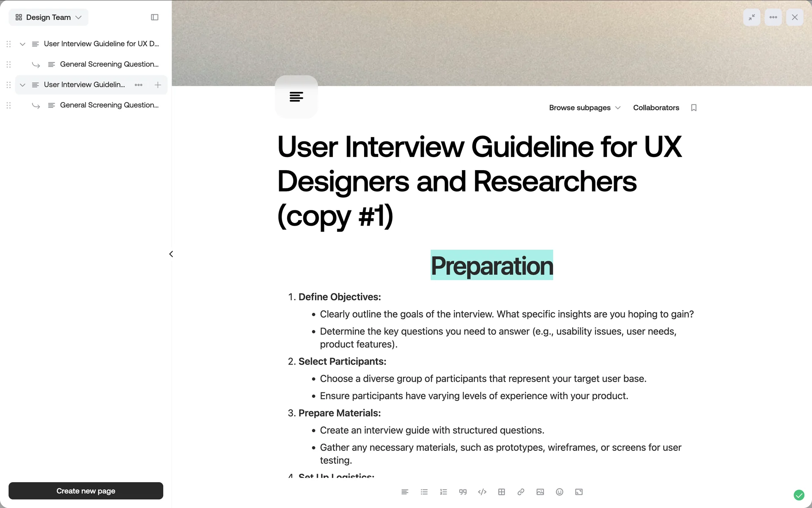Open the Design Team workspace dropdown
Viewport: 812px width, 508px height.
(x=48, y=17)
